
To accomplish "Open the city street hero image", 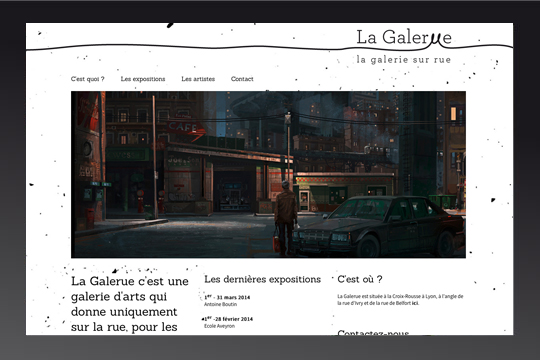I will point(268,174).
